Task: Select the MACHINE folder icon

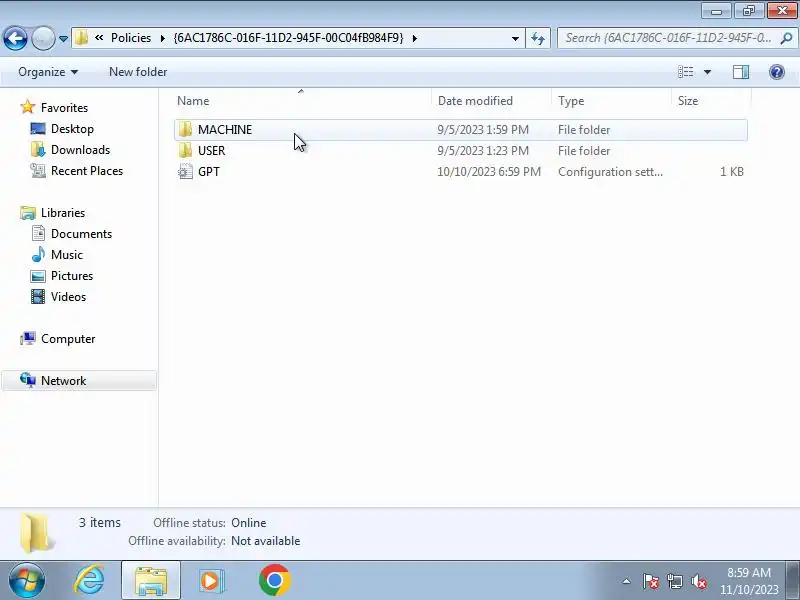Action: (185, 130)
